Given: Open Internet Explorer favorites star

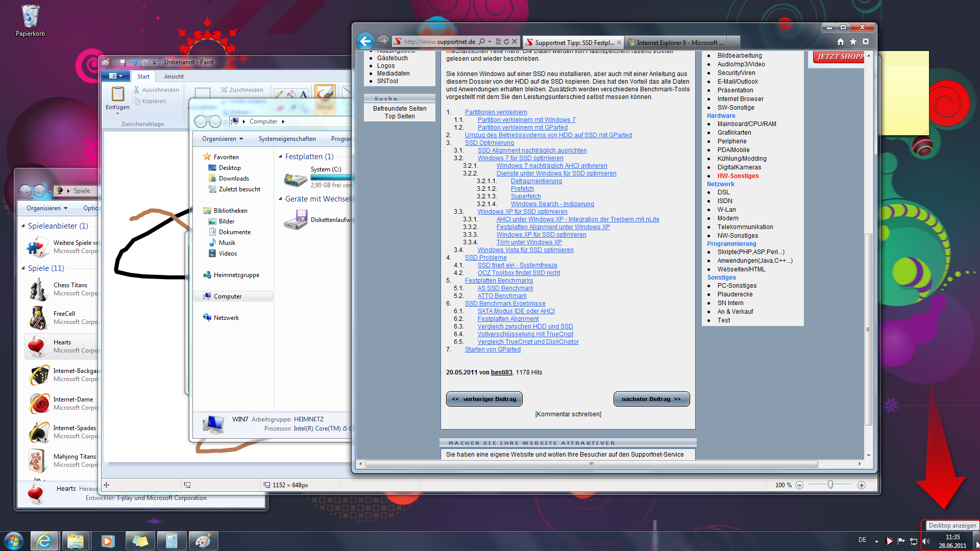Looking at the screenshot, I should point(853,42).
